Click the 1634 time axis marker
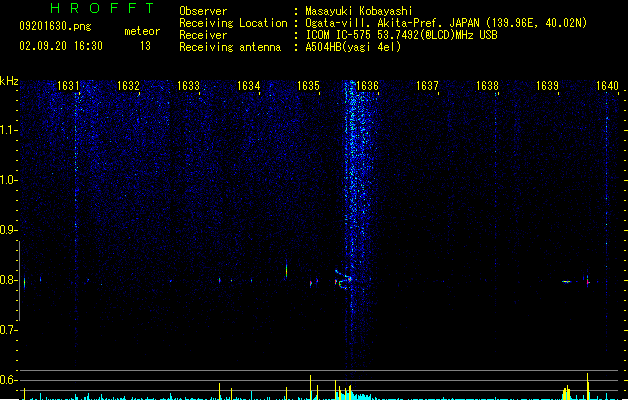629x400 pixels. pos(248,86)
